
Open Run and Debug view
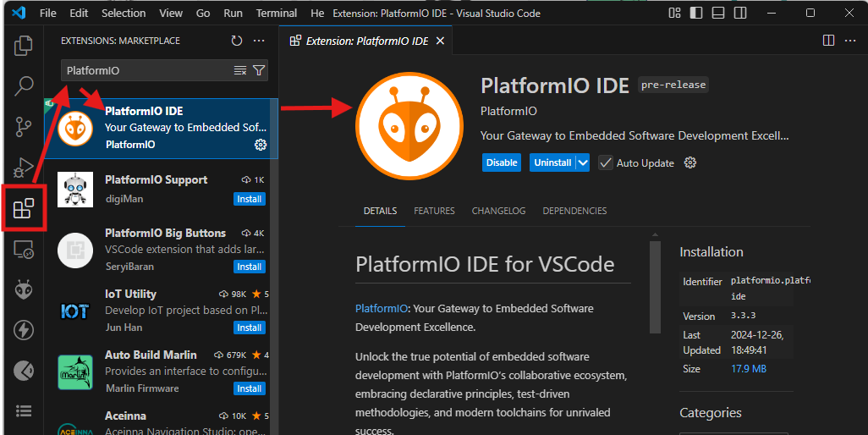click(x=23, y=167)
